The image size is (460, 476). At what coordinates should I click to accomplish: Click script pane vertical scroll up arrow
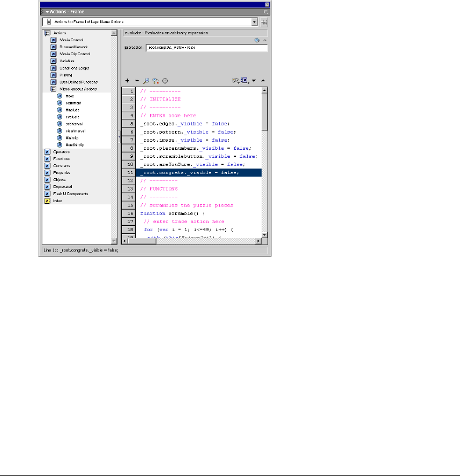(x=265, y=91)
